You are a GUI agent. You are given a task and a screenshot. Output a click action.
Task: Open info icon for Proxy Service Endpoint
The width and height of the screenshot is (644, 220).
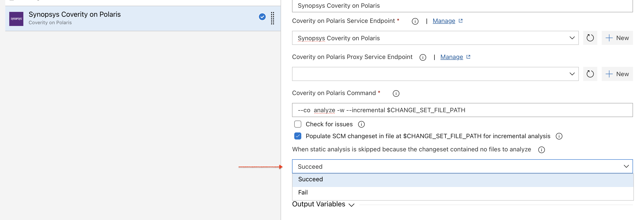click(x=423, y=57)
